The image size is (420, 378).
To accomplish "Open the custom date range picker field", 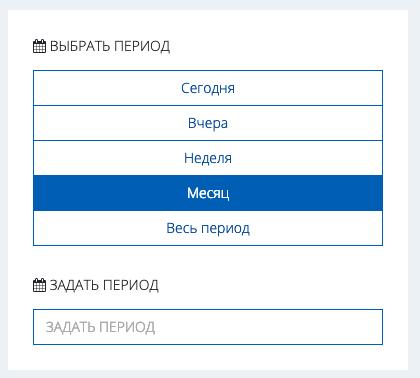I will 208,327.
